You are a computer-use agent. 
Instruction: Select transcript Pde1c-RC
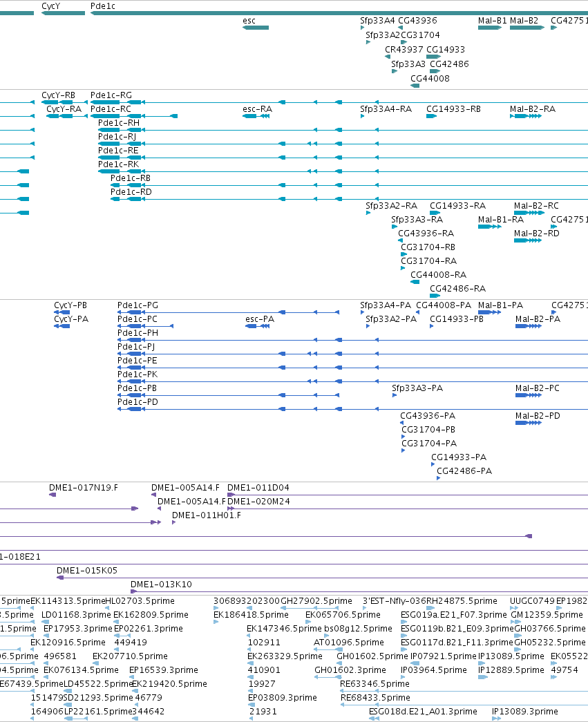tap(111, 108)
